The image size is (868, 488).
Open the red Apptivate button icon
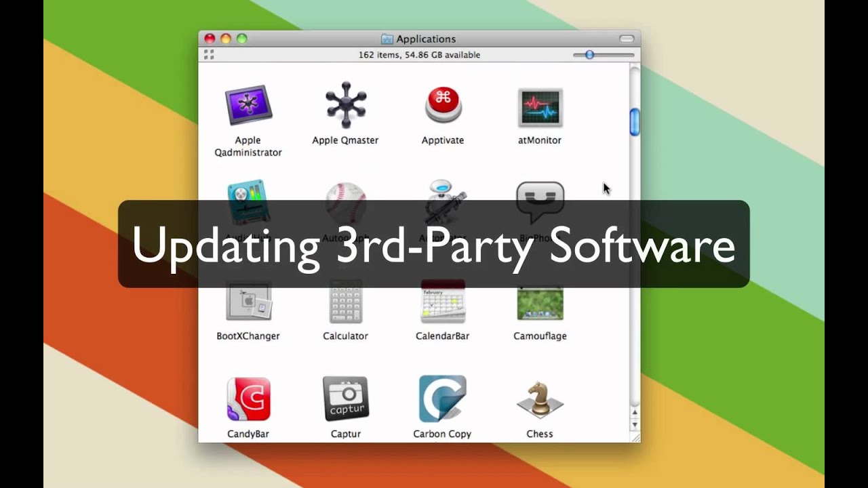[443, 106]
